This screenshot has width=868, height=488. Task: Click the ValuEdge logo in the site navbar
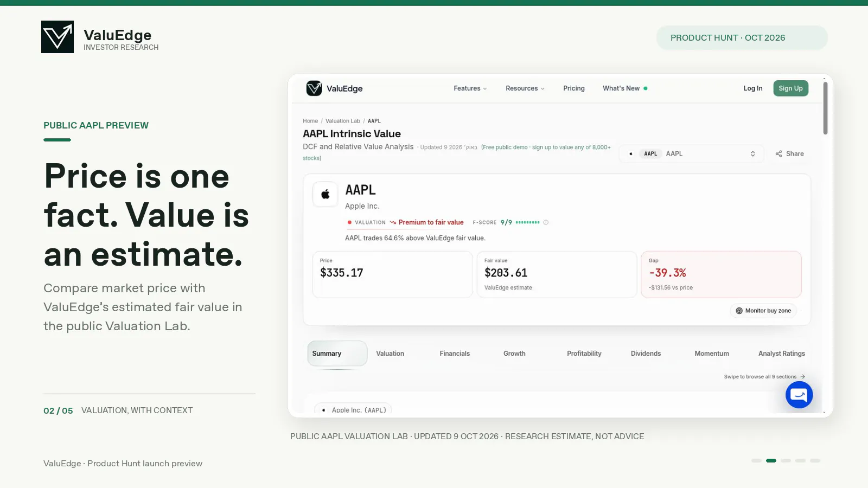tap(334, 88)
